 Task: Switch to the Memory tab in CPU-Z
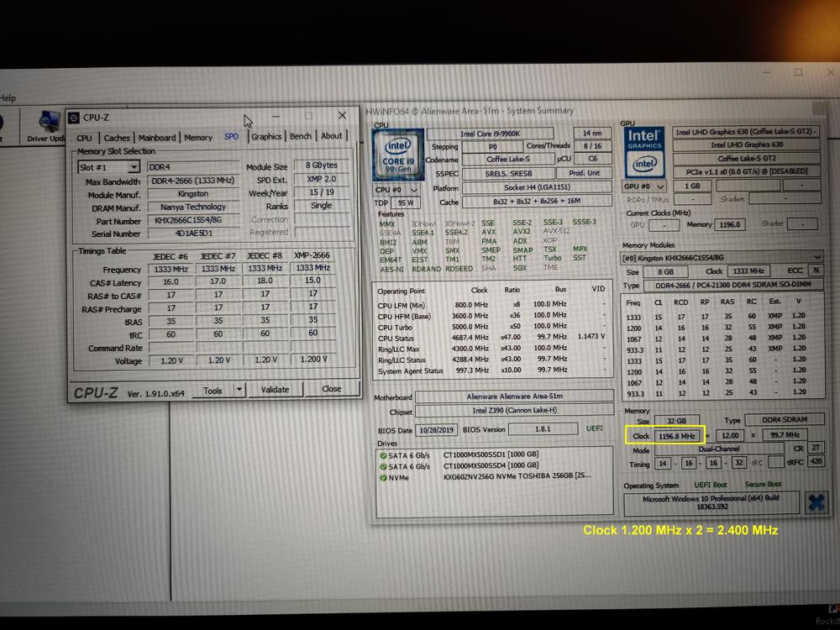click(x=198, y=138)
